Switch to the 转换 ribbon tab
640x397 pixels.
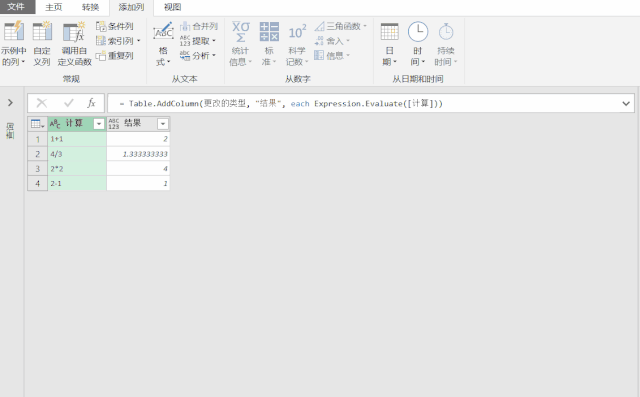pos(90,7)
